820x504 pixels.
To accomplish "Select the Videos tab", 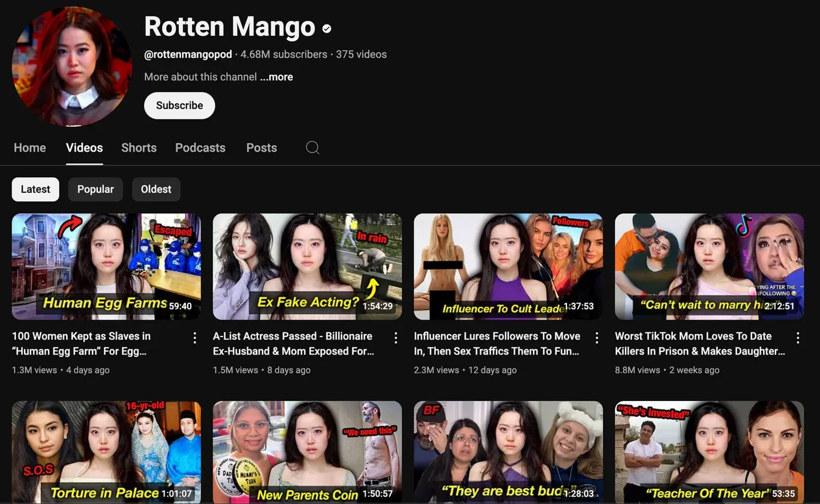I will tap(84, 148).
